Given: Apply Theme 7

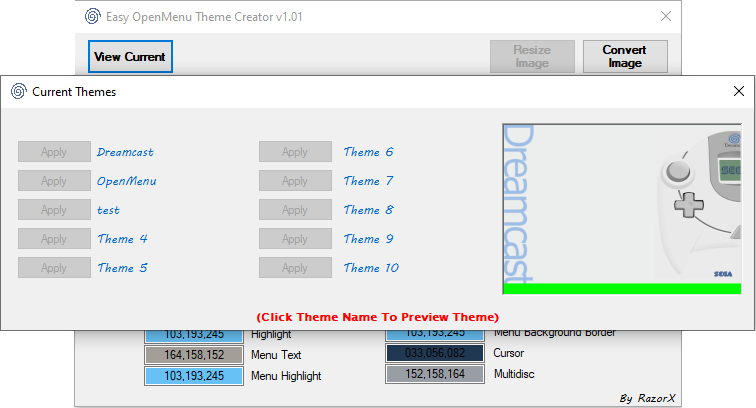Looking at the screenshot, I should coord(296,180).
